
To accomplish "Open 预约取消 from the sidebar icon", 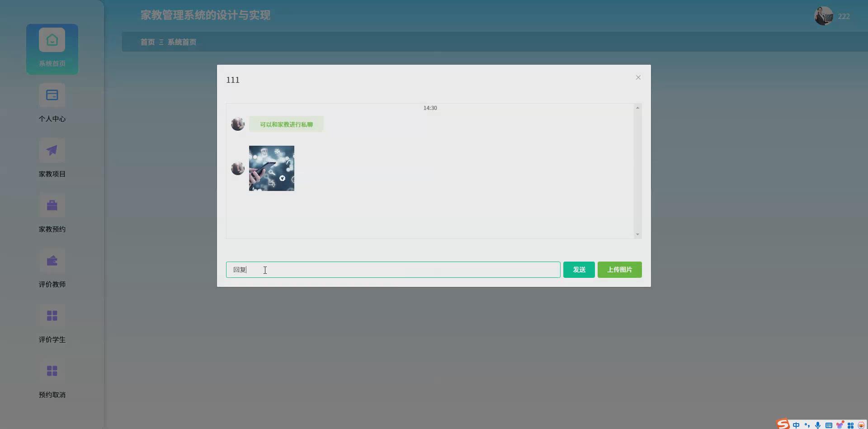I will [52, 371].
